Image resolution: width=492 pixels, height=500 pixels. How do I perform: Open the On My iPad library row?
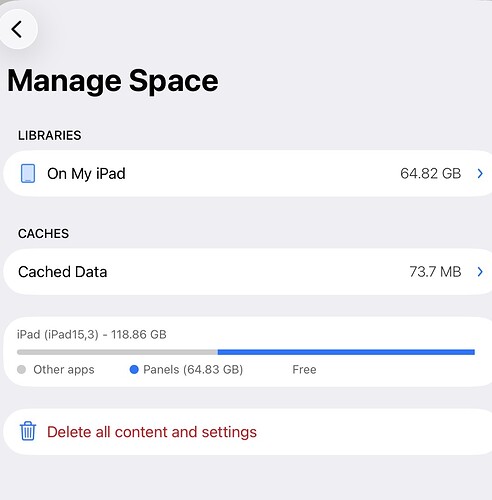click(x=248, y=173)
